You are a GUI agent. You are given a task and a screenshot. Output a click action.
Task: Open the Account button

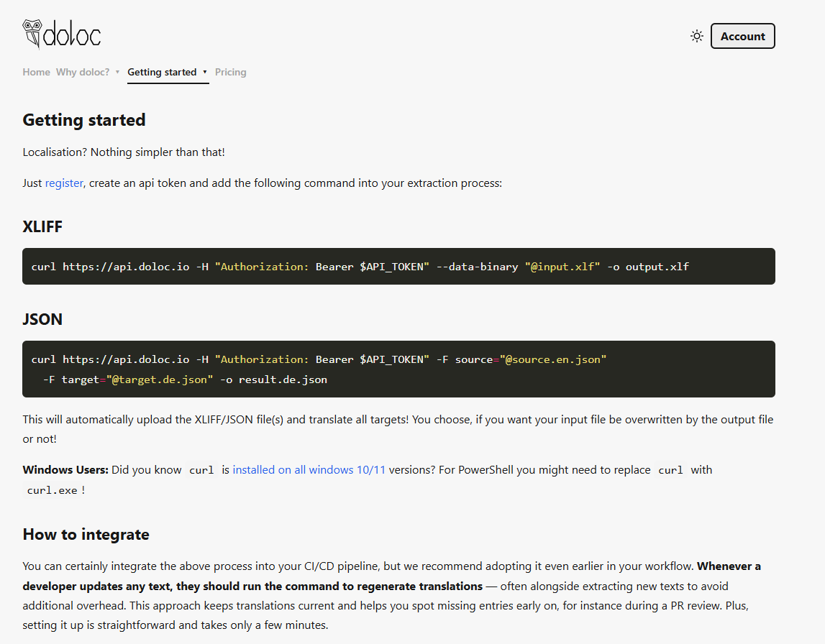[742, 36]
